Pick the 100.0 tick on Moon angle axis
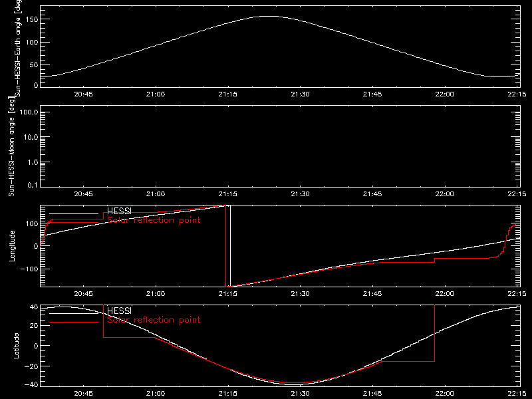 29,112
